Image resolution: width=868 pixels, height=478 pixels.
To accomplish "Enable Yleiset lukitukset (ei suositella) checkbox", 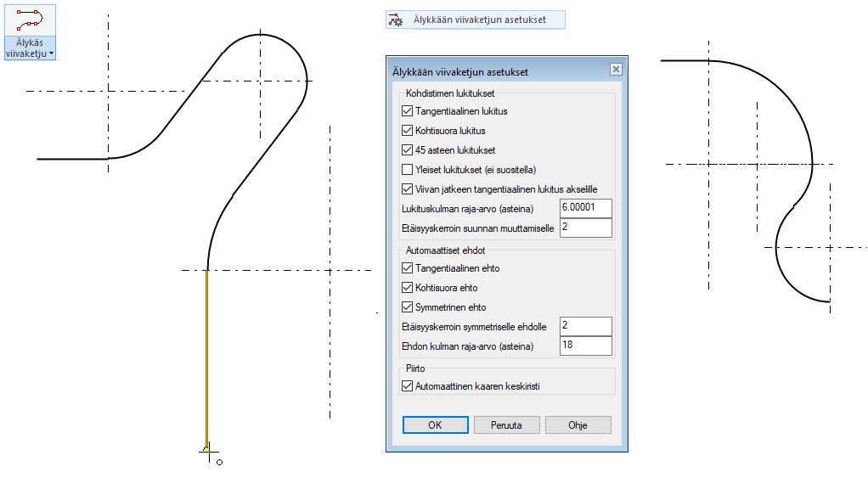I will [x=408, y=169].
